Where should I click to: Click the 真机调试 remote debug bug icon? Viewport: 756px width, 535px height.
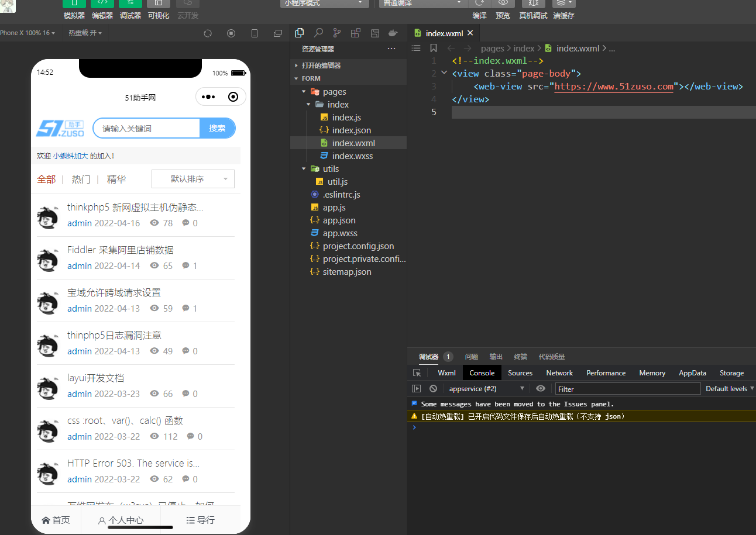point(534,3)
